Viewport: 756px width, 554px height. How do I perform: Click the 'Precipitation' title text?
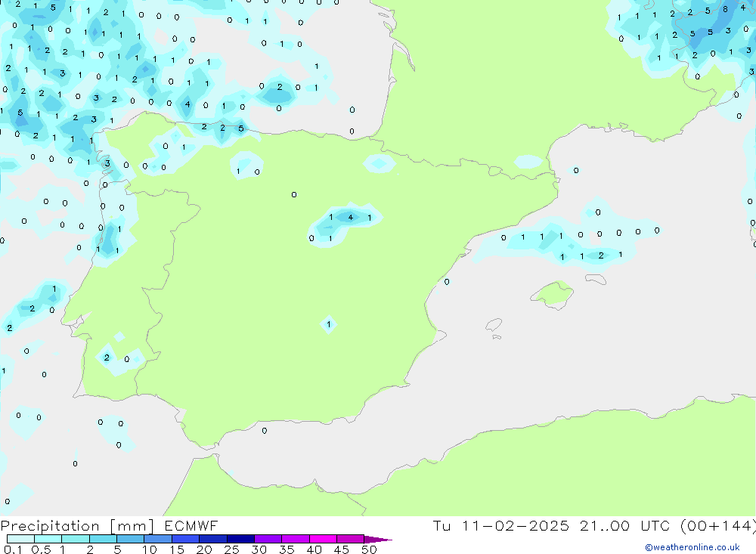click(50, 526)
